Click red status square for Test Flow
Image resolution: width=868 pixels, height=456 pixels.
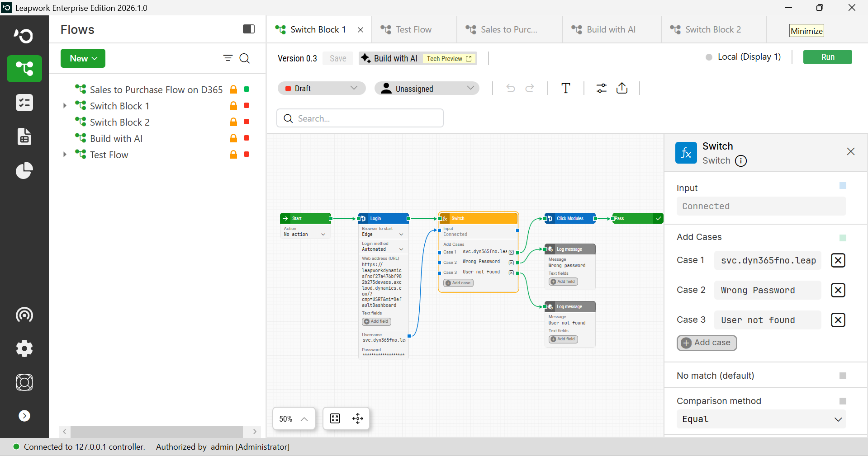247,154
